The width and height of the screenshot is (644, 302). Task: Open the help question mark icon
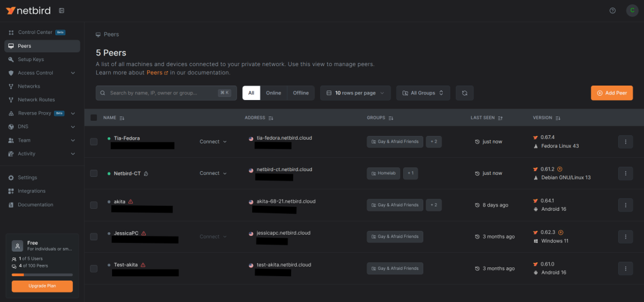[x=613, y=11]
